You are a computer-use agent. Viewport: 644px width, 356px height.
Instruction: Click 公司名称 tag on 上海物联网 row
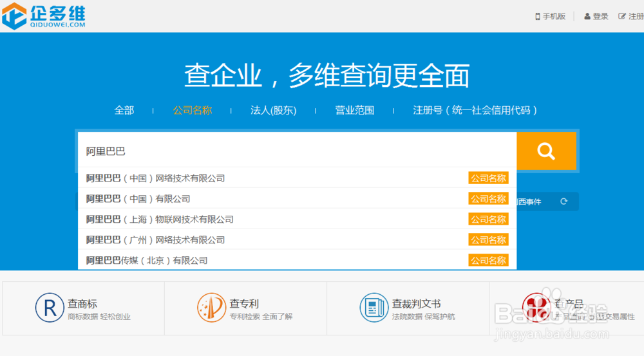click(x=488, y=220)
